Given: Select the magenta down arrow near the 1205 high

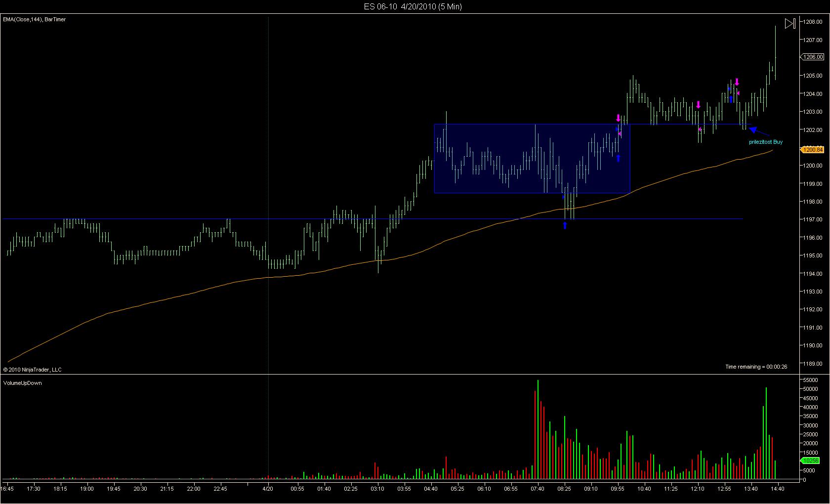Looking at the screenshot, I should click(737, 82).
